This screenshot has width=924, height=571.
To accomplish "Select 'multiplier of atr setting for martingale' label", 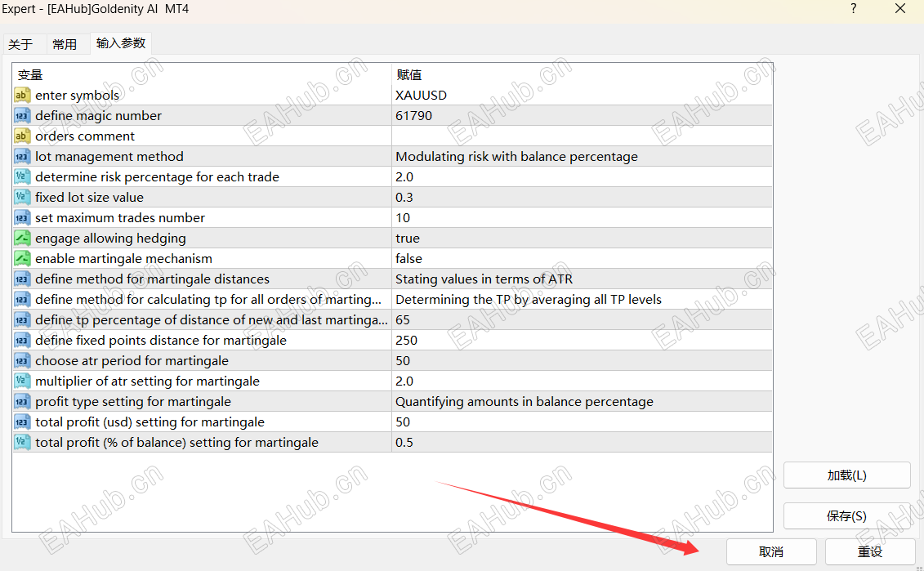I will [147, 381].
